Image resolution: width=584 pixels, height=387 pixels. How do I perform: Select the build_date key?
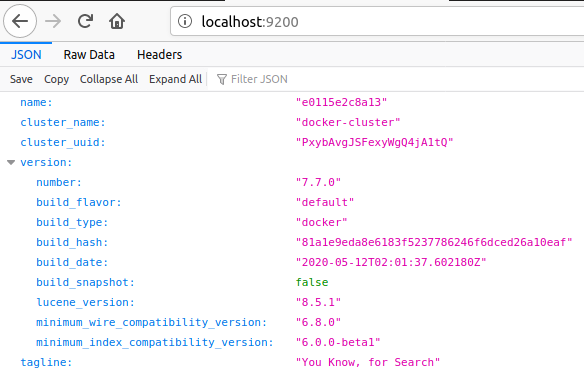pos(72,263)
